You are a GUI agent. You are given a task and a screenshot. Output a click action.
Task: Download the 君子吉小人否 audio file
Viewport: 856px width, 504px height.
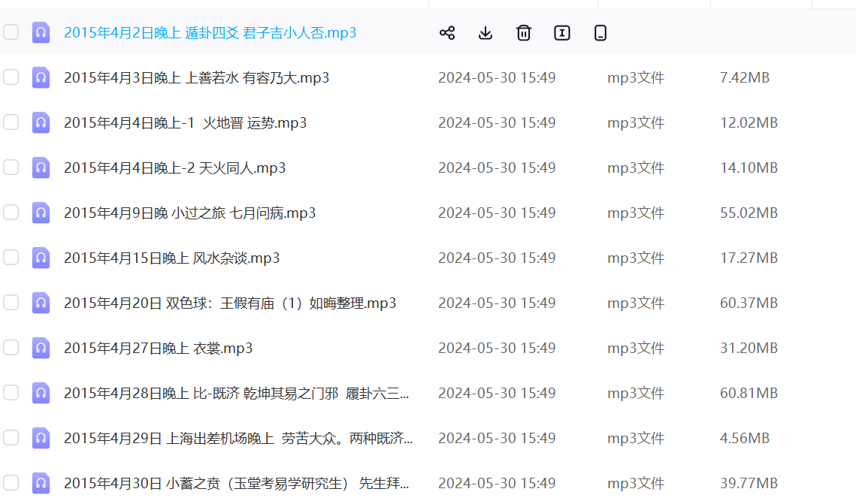pyautogui.click(x=485, y=33)
